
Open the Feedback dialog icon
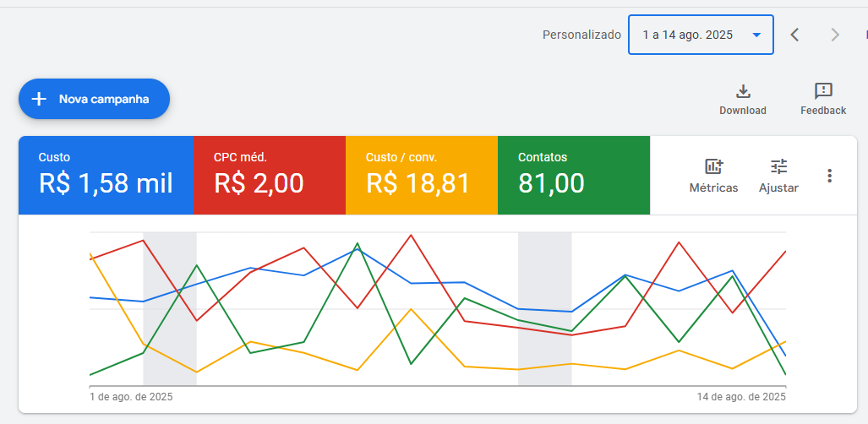(823, 92)
